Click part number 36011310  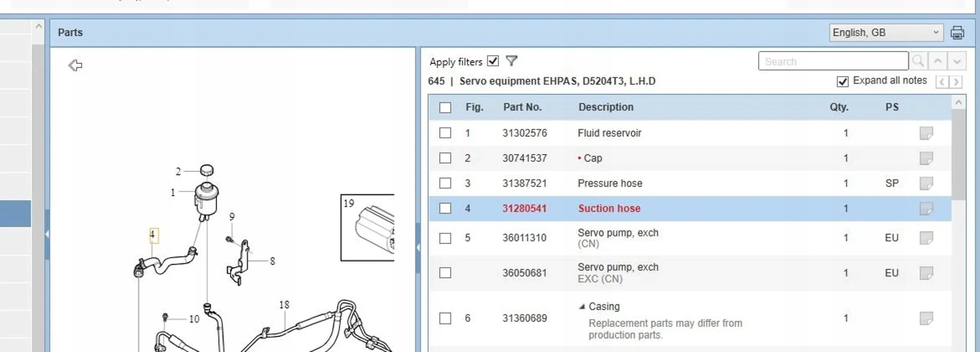[524, 238]
